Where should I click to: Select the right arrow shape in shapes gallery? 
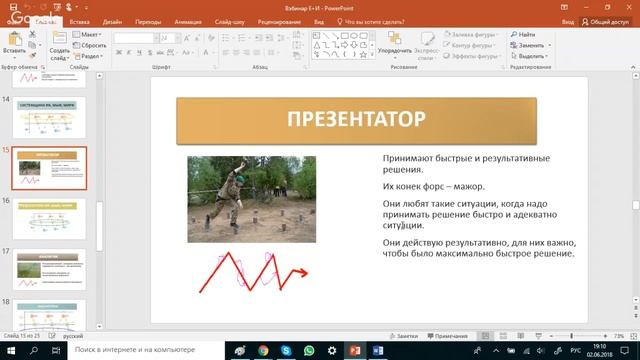(344, 45)
